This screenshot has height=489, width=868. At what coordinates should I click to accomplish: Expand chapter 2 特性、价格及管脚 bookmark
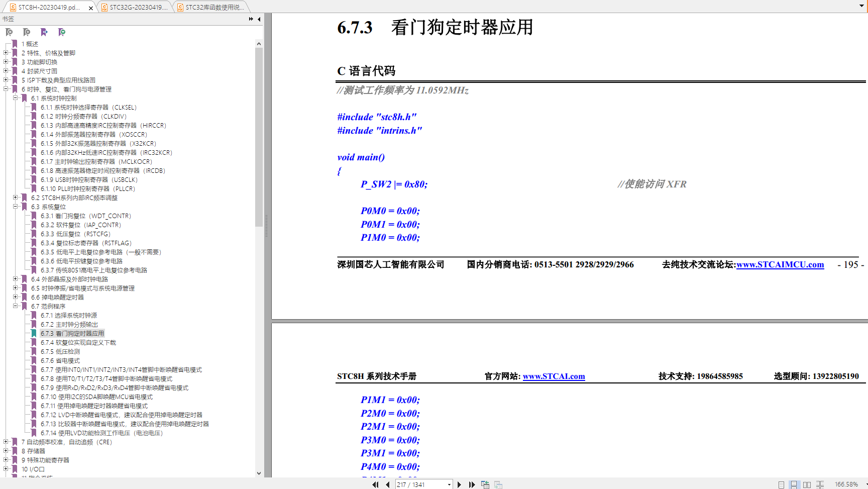6,53
